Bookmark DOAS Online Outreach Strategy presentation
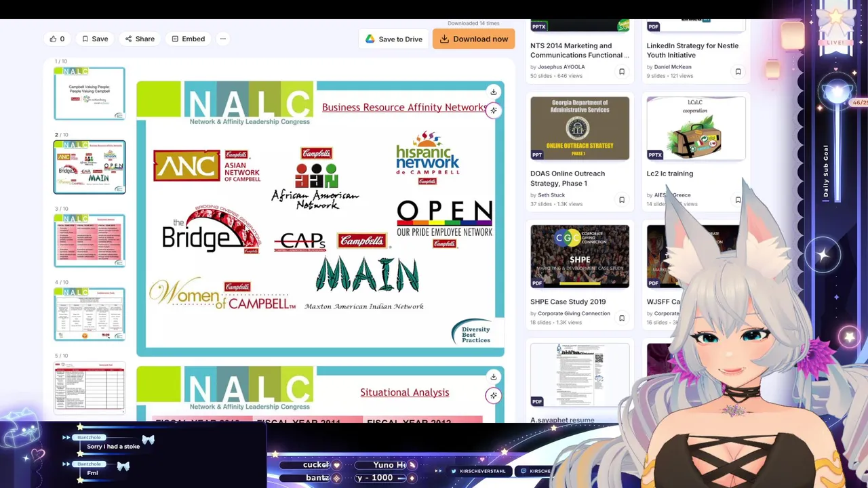868x488 pixels. point(622,199)
